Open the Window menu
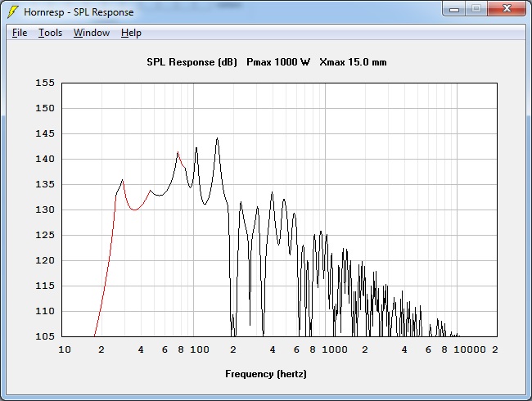Screen dimensions: 532x401 [x=92, y=33]
